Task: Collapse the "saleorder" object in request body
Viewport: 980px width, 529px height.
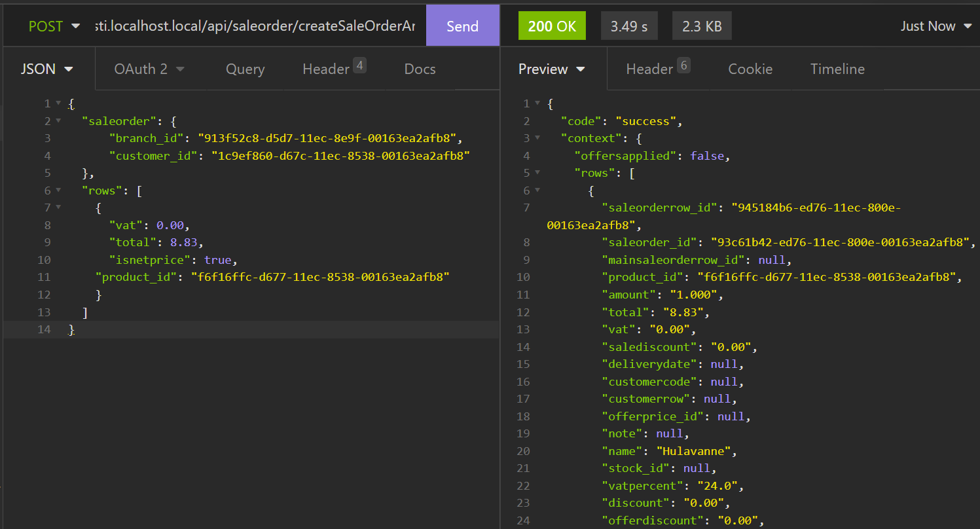Action: [58, 121]
